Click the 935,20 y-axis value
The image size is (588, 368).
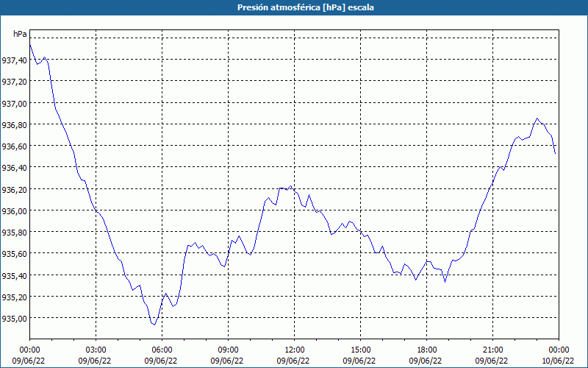tap(14, 297)
